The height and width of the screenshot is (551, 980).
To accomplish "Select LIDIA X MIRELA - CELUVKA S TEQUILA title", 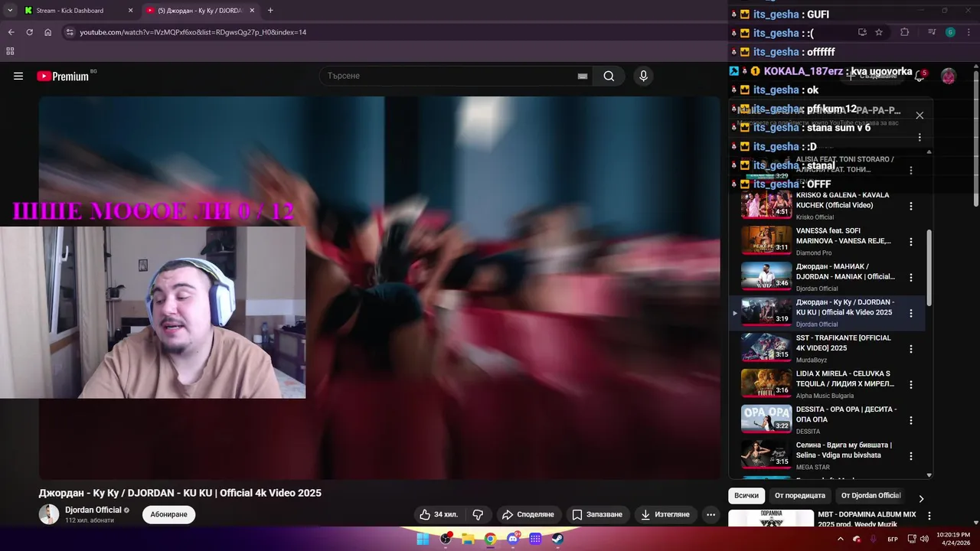I will coord(846,379).
